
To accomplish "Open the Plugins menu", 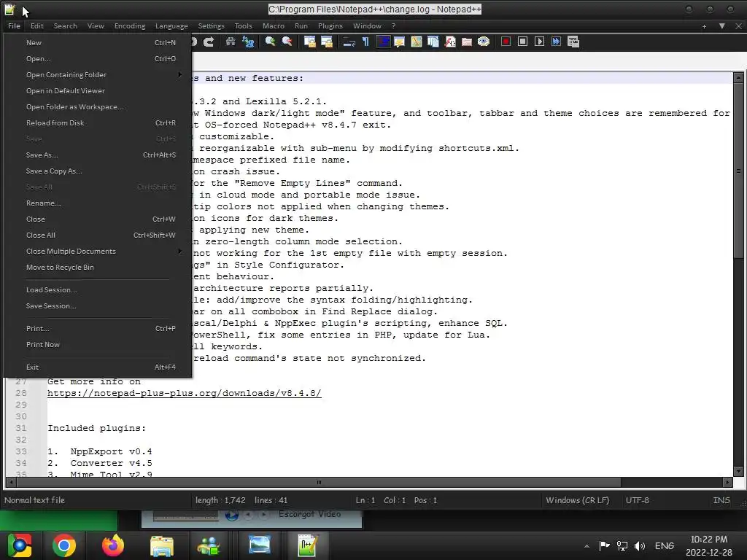I will [330, 26].
